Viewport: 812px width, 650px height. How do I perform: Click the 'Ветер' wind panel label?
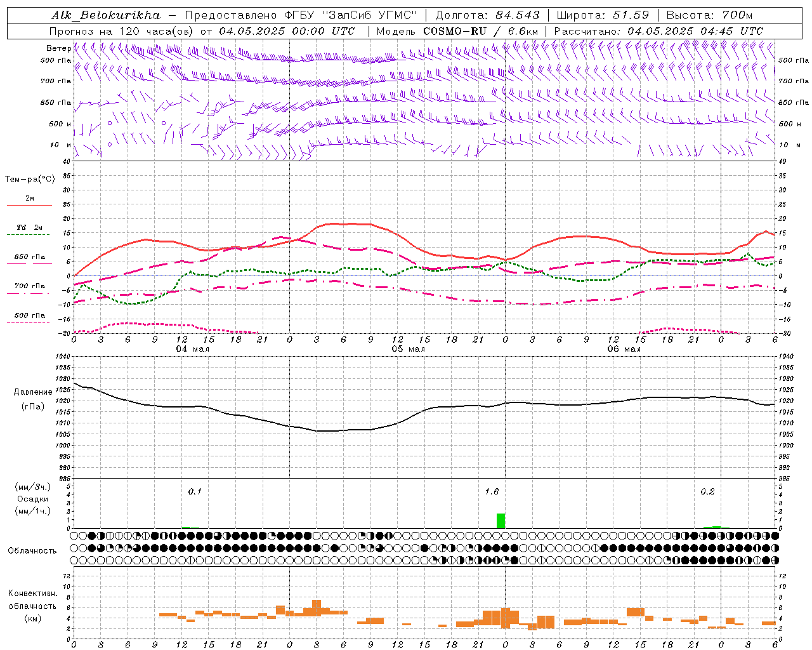[x=58, y=48]
